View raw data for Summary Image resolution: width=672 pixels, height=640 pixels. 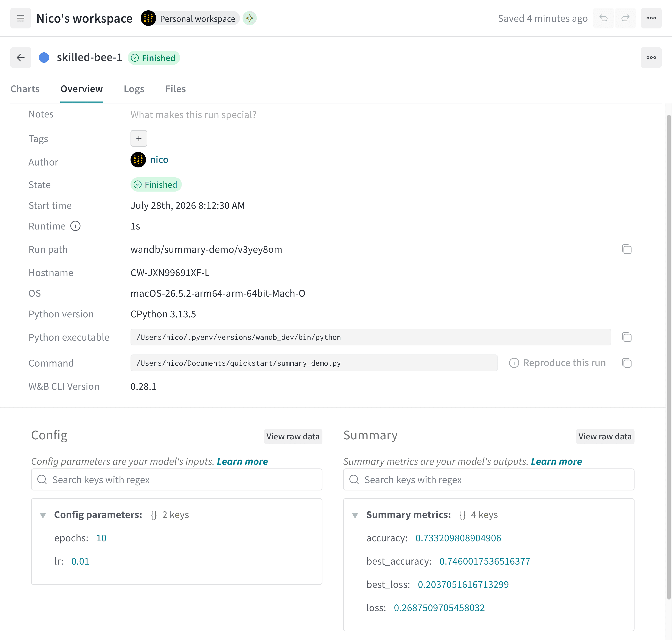pos(605,436)
